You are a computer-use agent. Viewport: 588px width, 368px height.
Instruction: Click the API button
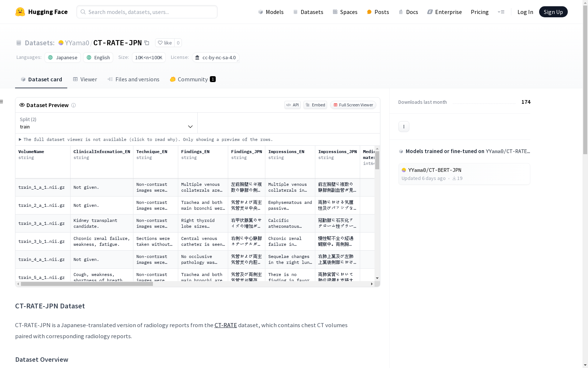click(x=293, y=105)
